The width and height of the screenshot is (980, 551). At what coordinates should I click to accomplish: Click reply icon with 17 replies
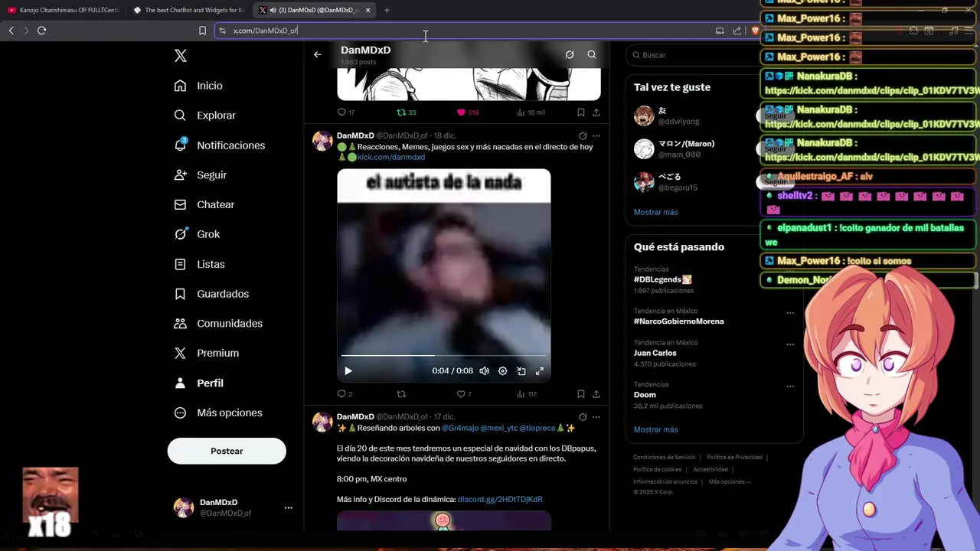click(341, 112)
